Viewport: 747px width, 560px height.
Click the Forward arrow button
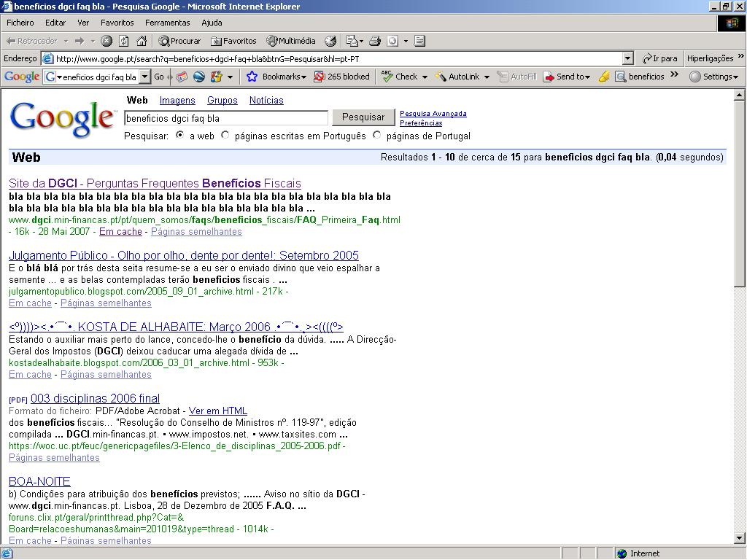pos(80,41)
